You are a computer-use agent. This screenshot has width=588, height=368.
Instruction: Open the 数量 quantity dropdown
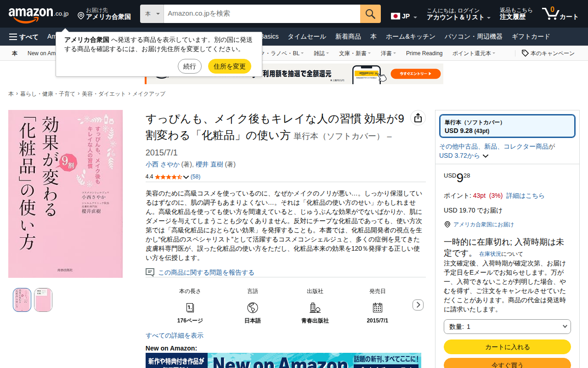pyautogui.click(x=507, y=327)
